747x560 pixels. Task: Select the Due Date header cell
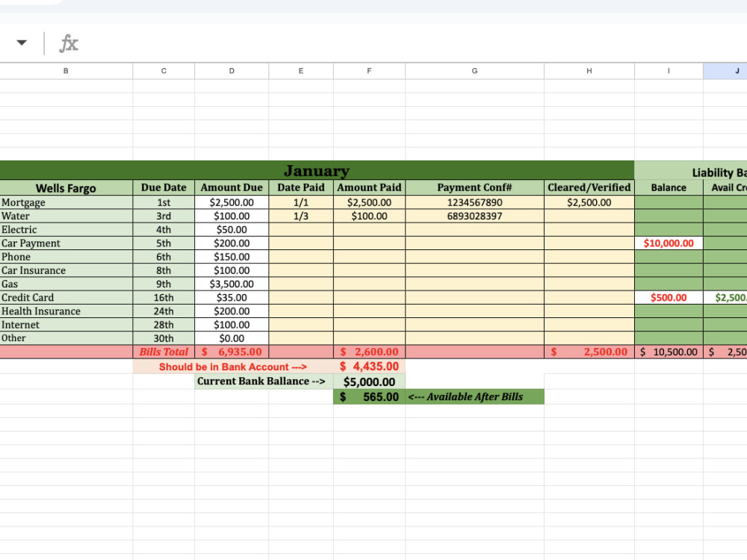tap(164, 187)
